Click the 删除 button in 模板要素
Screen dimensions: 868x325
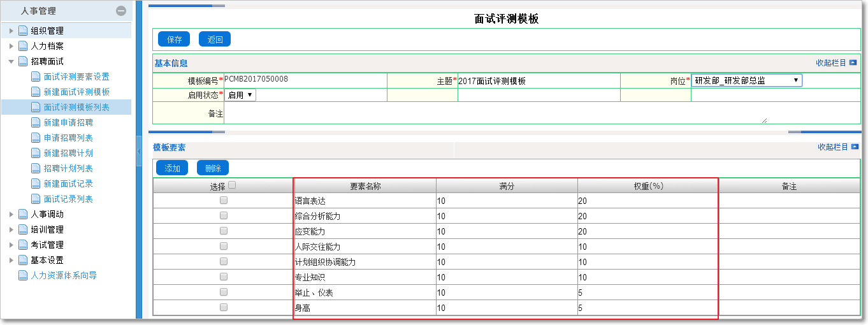tap(213, 168)
